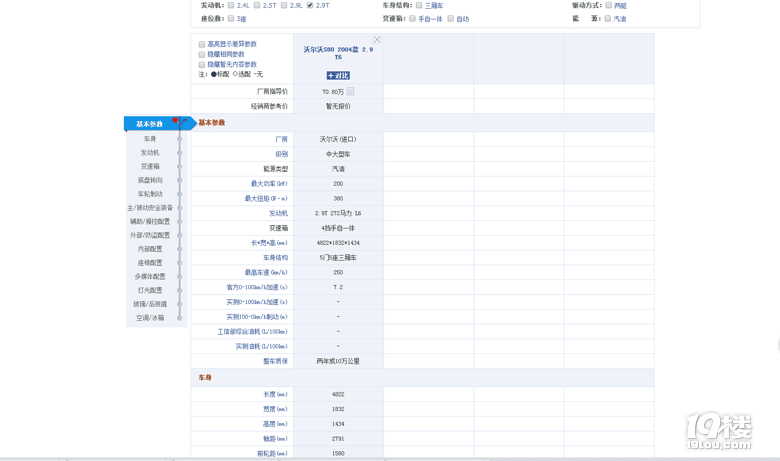This screenshot has height=461, width=780.
Task: Click the 发动机 row label in the table
Action: pyautogui.click(x=279, y=213)
